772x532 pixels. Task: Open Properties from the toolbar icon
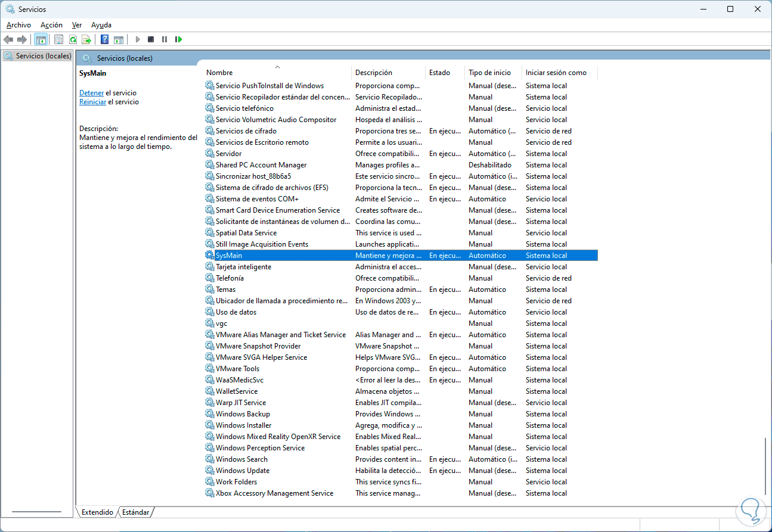pos(58,39)
